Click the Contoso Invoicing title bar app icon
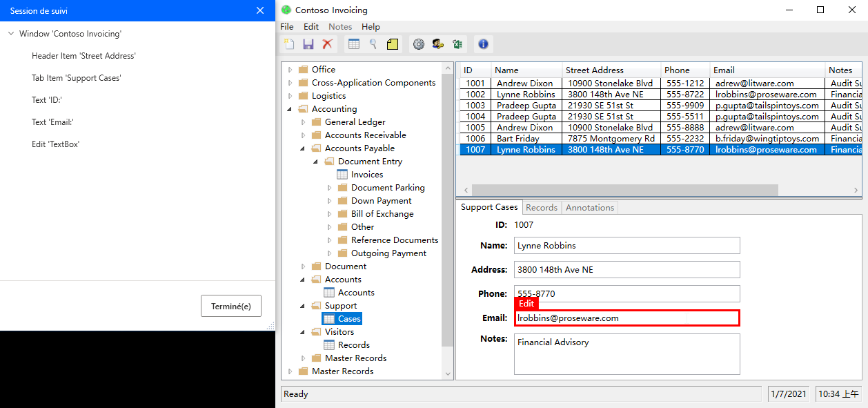The height and width of the screenshot is (408, 868). pos(286,10)
